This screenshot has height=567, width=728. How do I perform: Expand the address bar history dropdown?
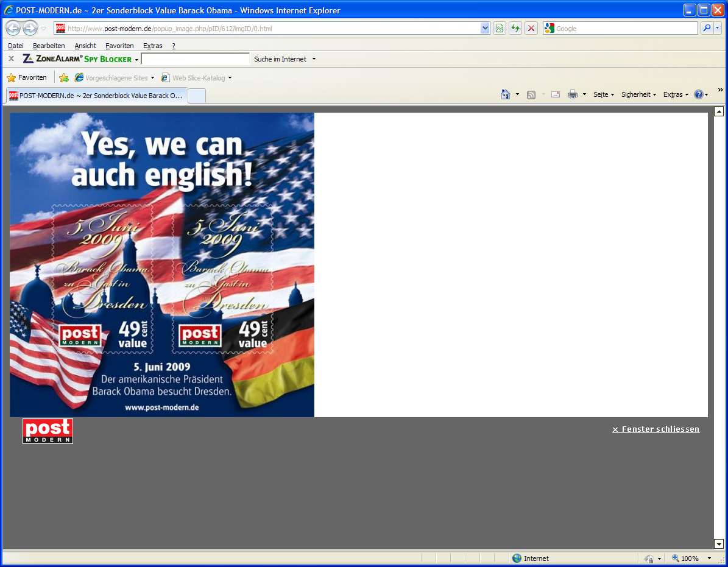click(x=485, y=28)
